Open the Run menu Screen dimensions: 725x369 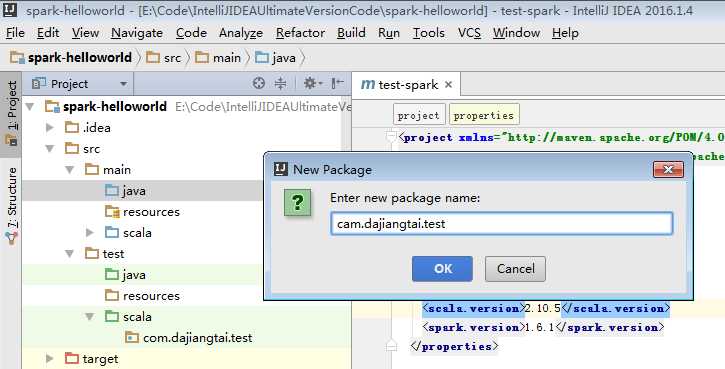(x=388, y=33)
